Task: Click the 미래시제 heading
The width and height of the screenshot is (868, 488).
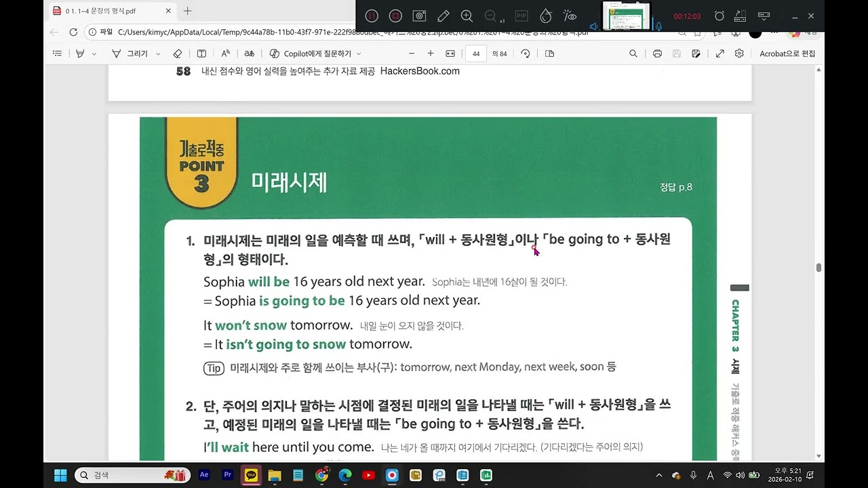Action: (x=289, y=182)
